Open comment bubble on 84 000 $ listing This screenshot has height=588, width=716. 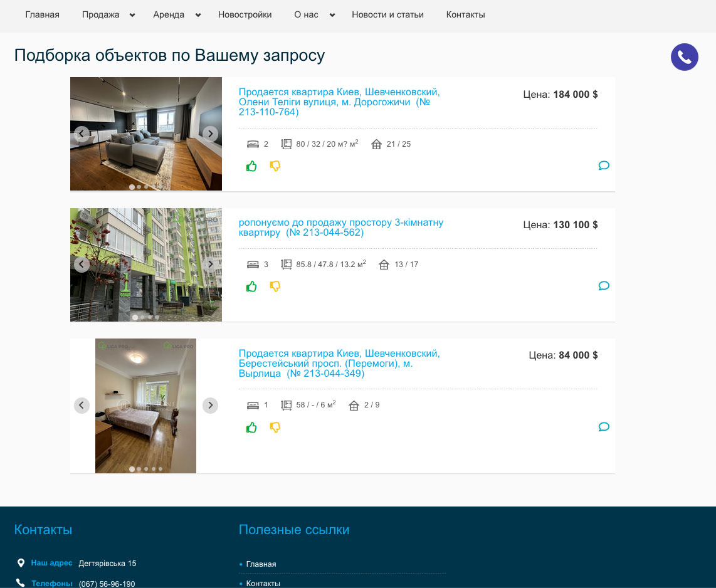pyautogui.click(x=604, y=427)
